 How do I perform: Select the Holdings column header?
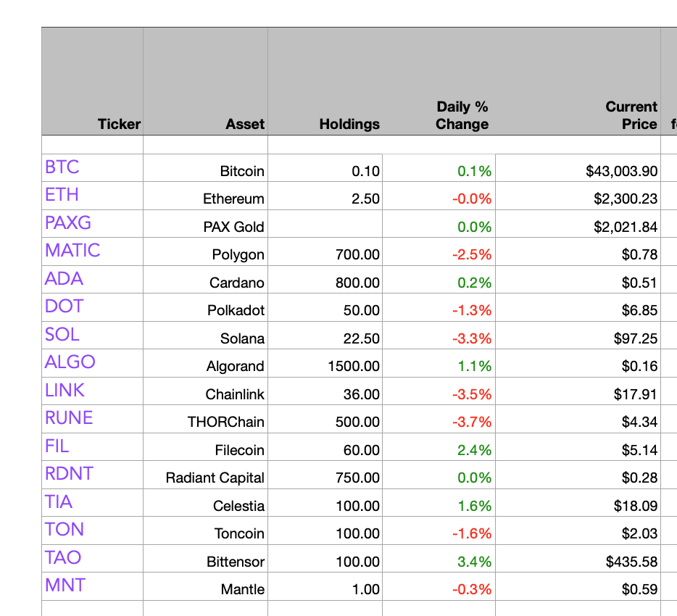tap(349, 124)
